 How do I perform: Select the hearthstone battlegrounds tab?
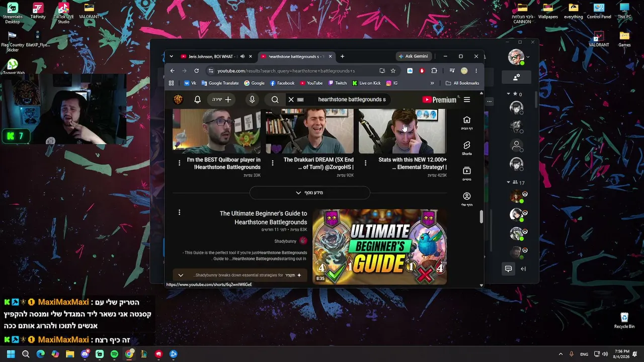296,56
